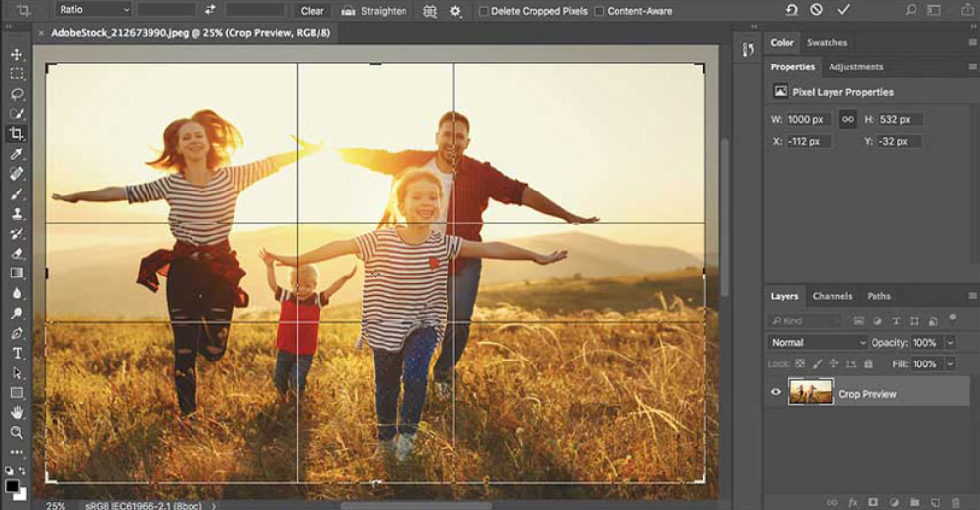This screenshot has height=510, width=980.
Task: Select the Clone Stamp tool
Action: click(x=17, y=214)
